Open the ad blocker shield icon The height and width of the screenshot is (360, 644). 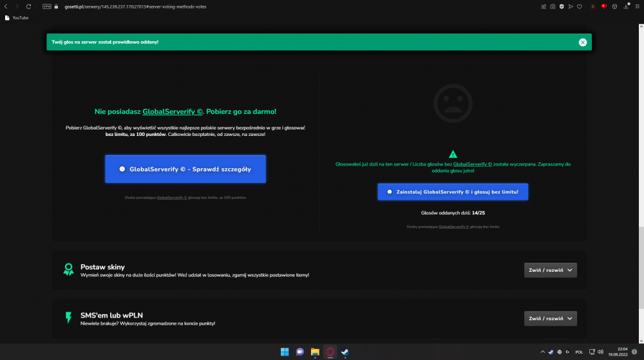click(x=562, y=6)
